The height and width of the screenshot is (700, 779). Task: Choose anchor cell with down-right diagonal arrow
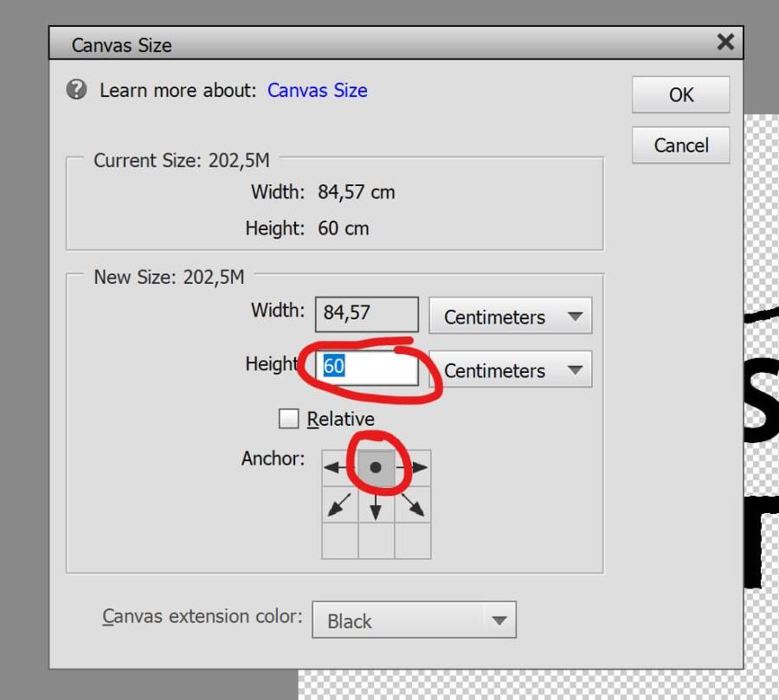413,505
